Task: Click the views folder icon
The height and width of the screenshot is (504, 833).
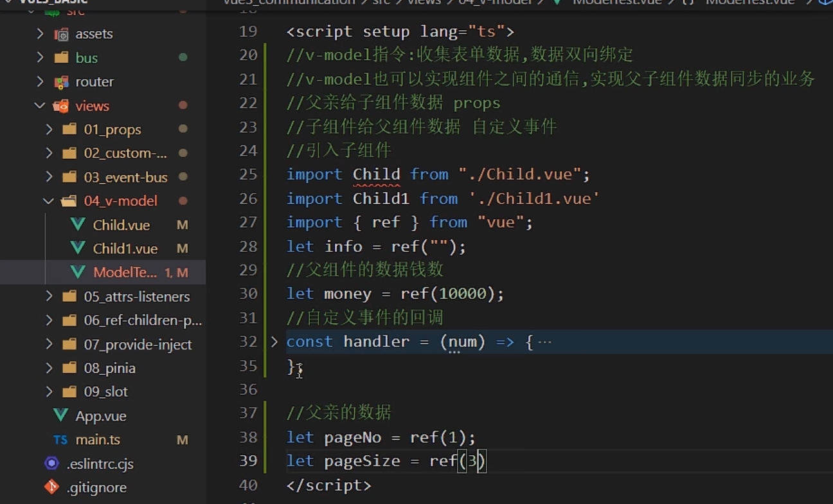Action: pos(62,105)
